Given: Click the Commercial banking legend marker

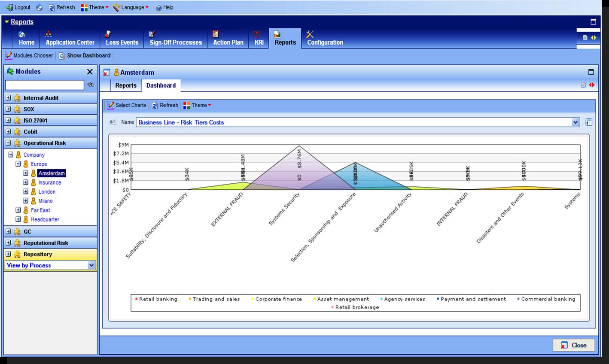Looking at the screenshot, I should click(x=518, y=299).
